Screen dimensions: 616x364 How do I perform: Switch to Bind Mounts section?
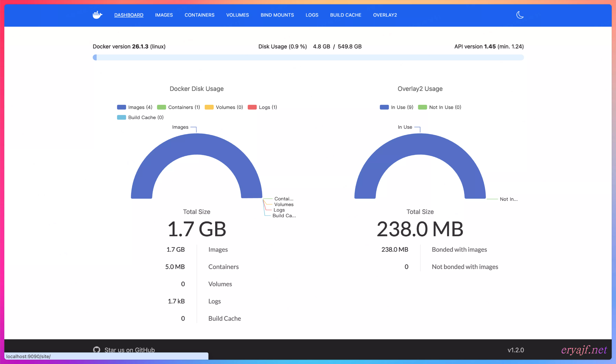[x=277, y=15]
